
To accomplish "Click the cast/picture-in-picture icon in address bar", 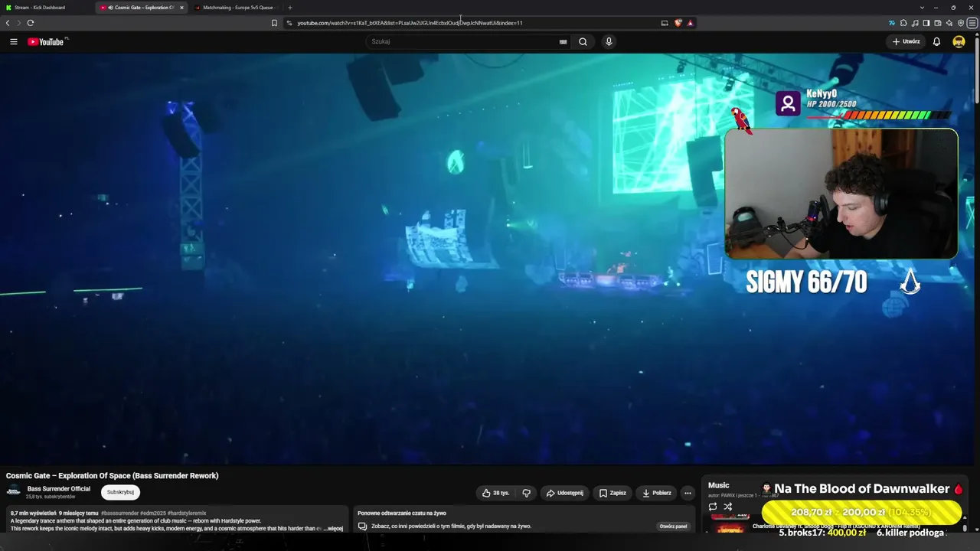I will click(665, 23).
